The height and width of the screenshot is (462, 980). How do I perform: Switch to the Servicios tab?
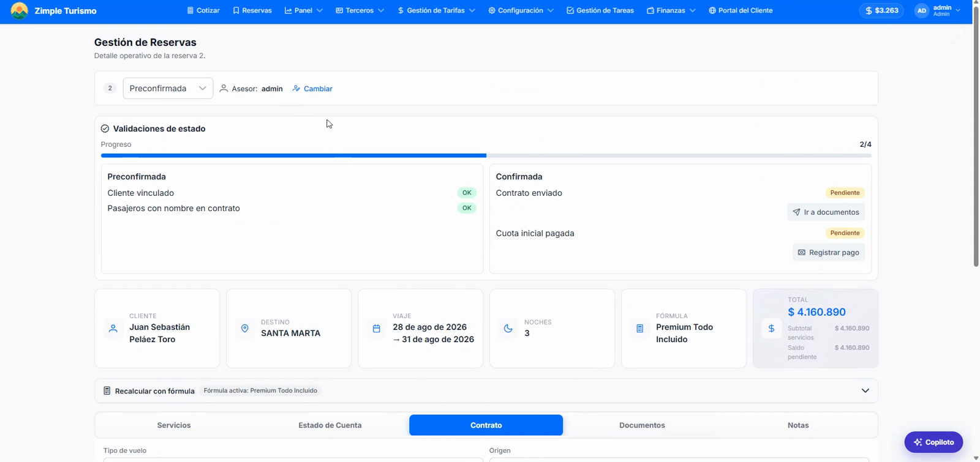[174, 425]
